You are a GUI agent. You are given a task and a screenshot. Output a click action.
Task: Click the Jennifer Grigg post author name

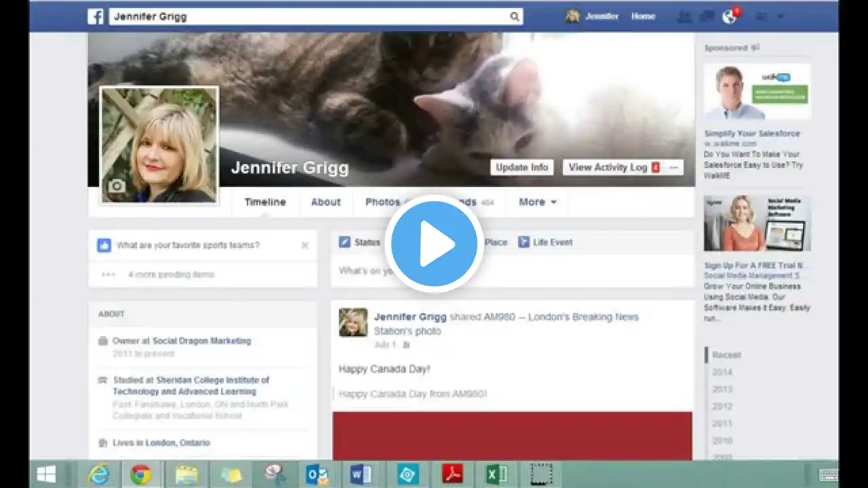point(410,317)
